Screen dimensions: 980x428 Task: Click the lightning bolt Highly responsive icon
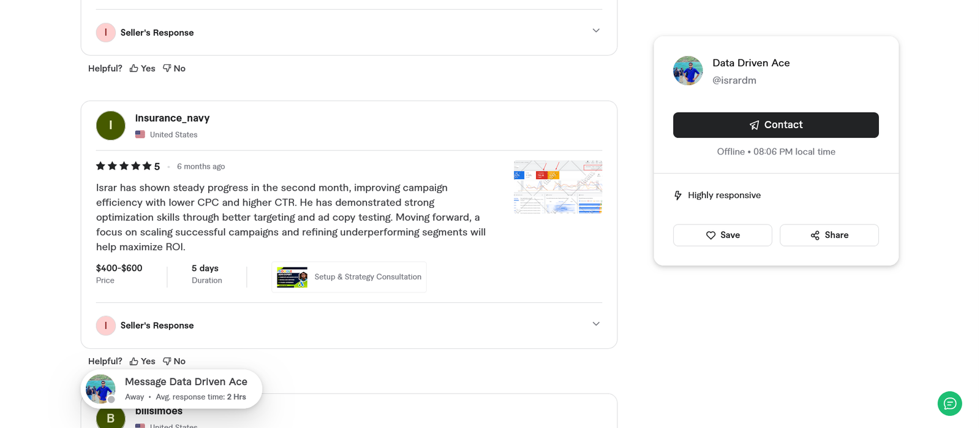[x=677, y=195]
